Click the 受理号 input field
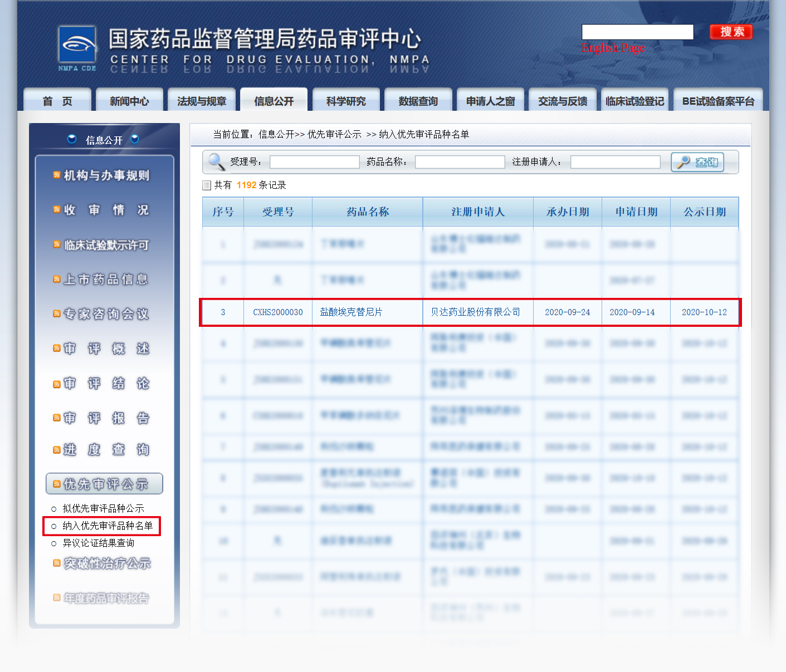 click(x=315, y=162)
